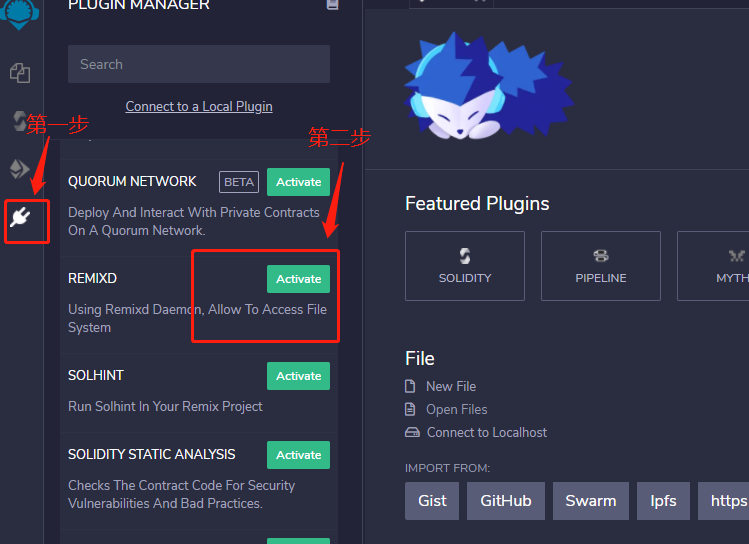Click the BETA badge on Quorum Network

point(239,182)
